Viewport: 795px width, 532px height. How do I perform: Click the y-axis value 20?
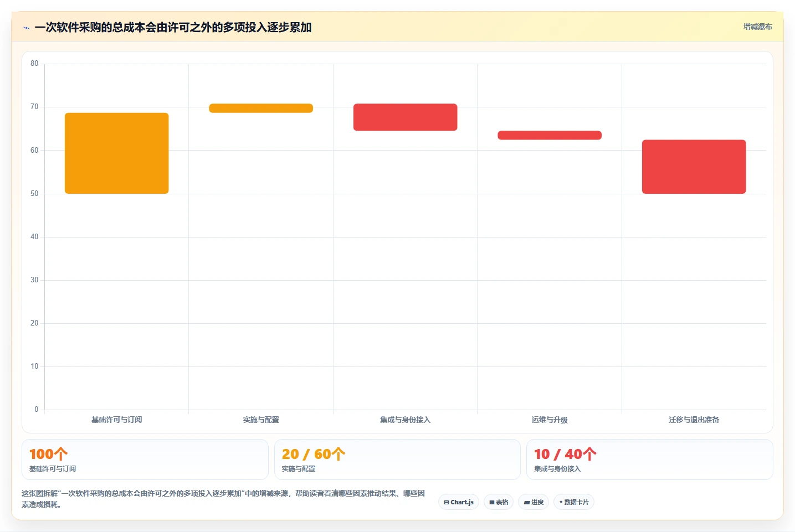(34, 323)
